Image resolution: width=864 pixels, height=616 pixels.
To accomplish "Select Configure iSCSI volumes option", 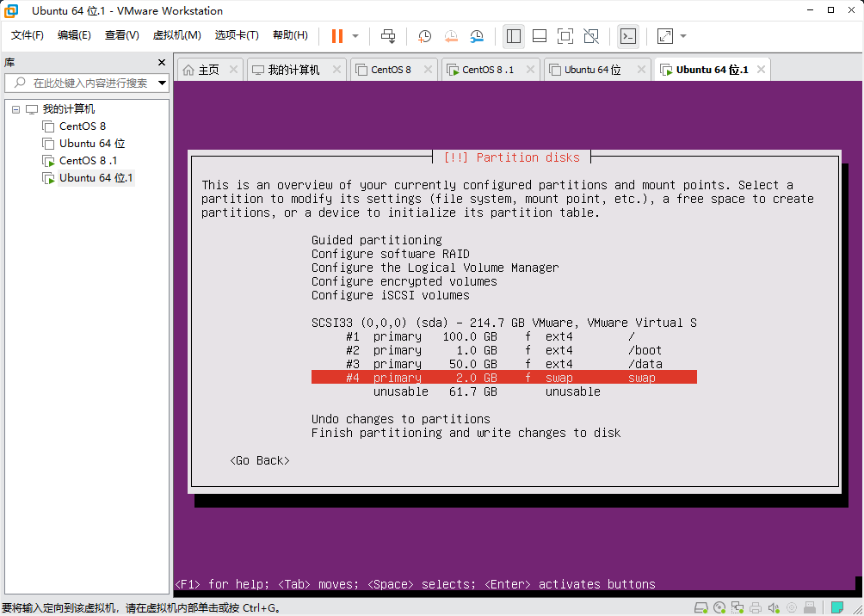I will pos(391,295).
